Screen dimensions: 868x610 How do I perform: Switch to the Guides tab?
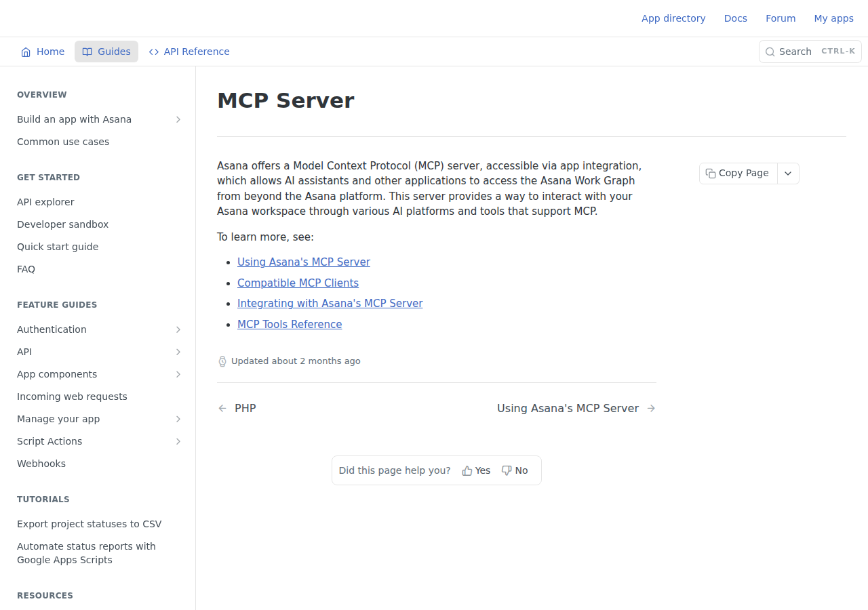pos(106,52)
